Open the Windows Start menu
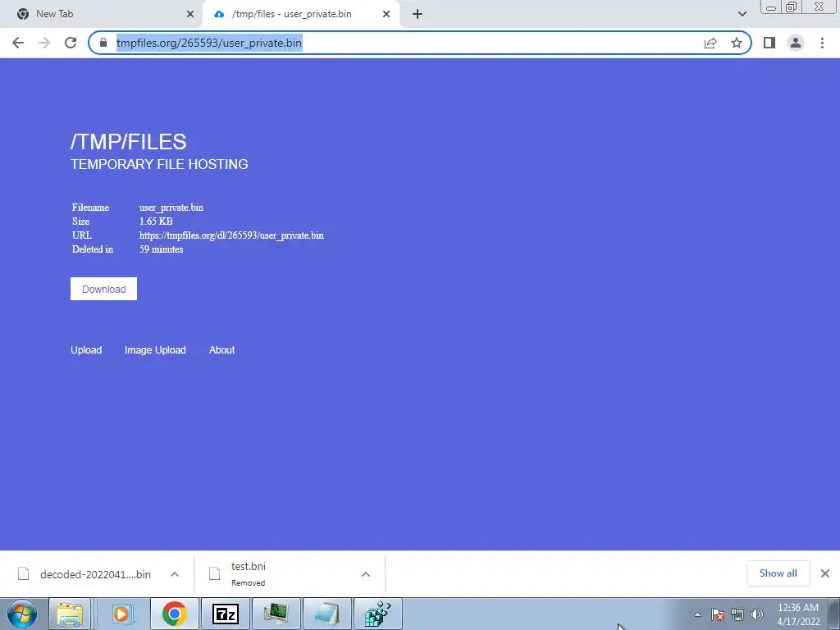This screenshot has width=840, height=630. pyautogui.click(x=22, y=614)
